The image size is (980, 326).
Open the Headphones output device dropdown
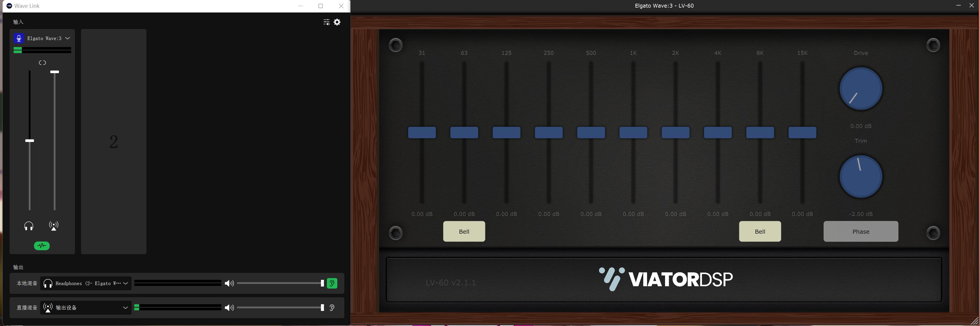tap(125, 283)
